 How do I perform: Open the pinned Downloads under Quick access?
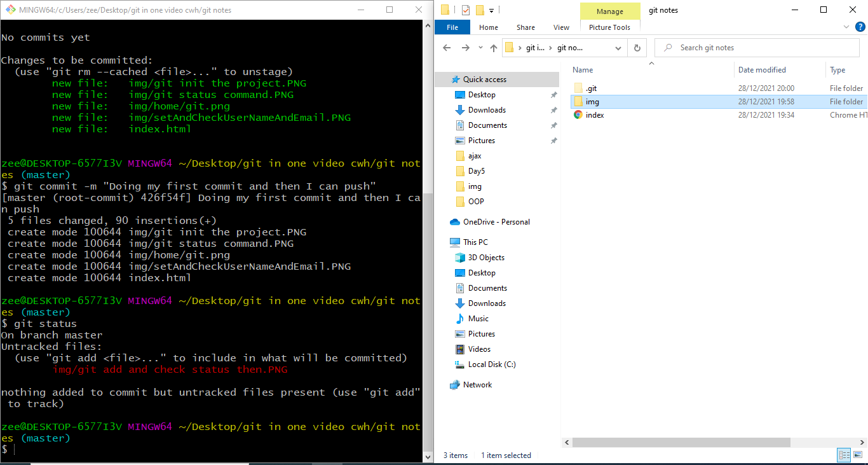point(487,110)
